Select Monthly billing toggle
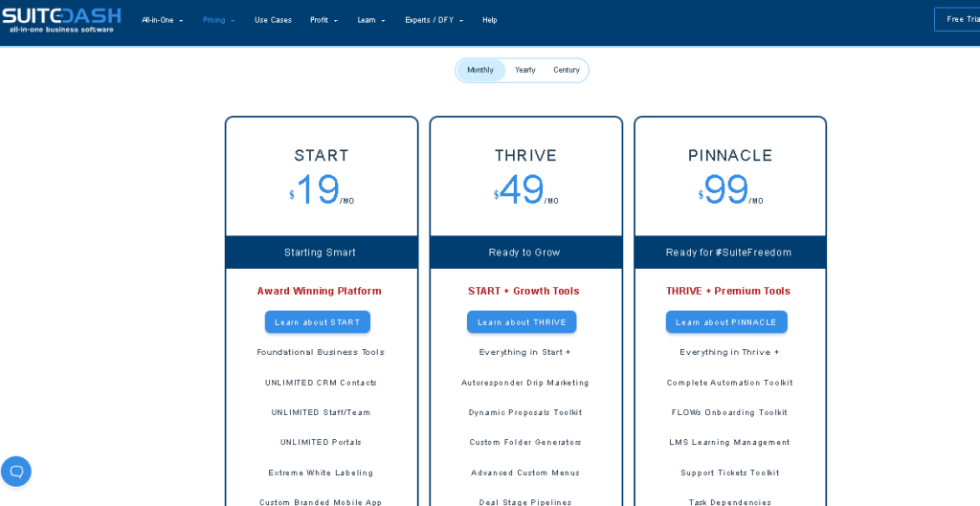Screen dimensions: 980x506 pos(480,70)
